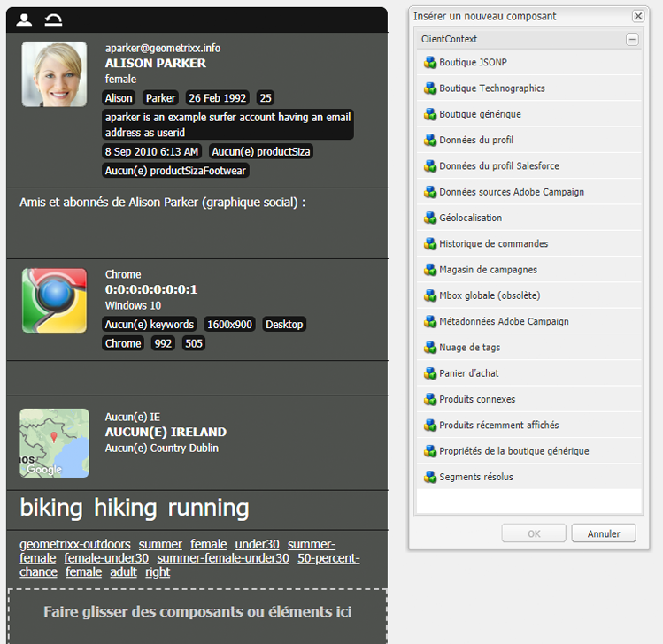This screenshot has height=644, width=663.
Task: Collapse the ClientContext group
Action: tap(632, 39)
